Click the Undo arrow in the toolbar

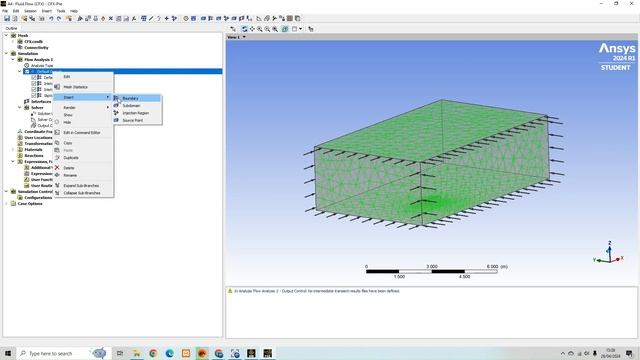51,18
